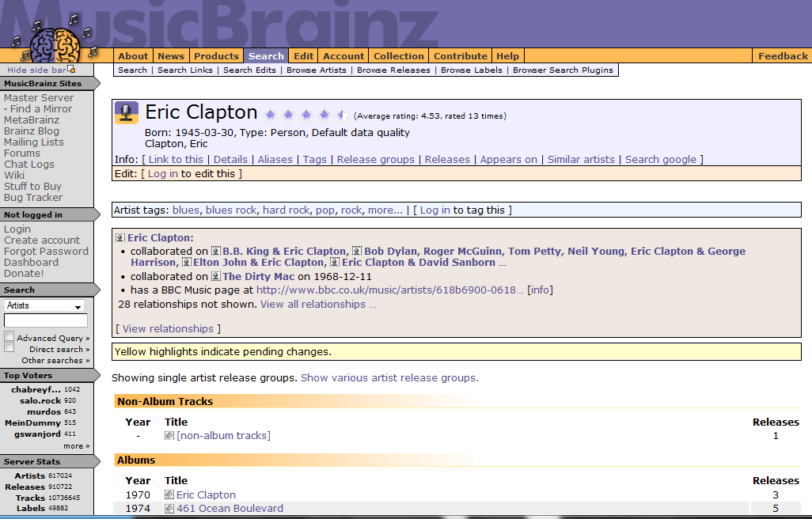This screenshot has height=519, width=812.
Task: Open 461 Ocean Boulevard album
Action: pos(230,508)
